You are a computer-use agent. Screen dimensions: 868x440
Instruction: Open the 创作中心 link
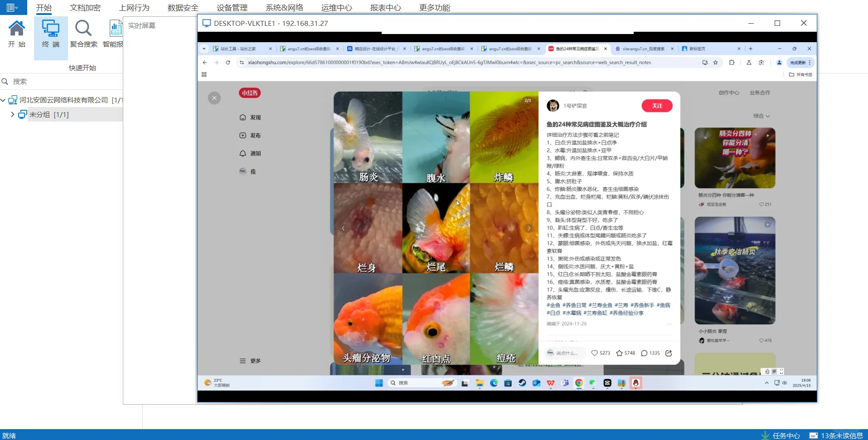(x=729, y=93)
